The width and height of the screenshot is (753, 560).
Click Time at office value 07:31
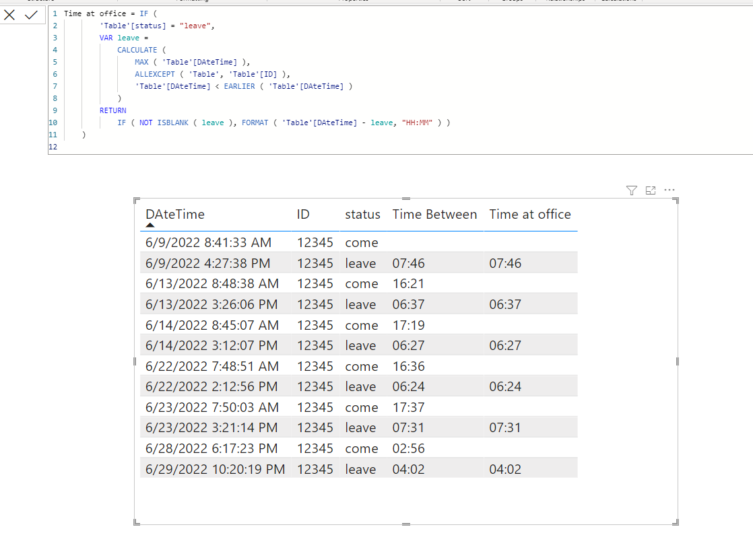click(505, 427)
